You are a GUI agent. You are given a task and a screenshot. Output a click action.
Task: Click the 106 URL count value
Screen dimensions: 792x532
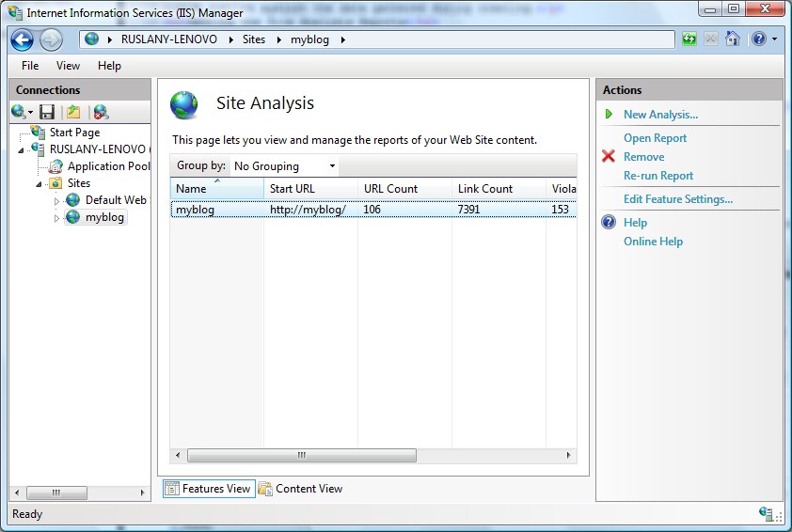pos(372,210)
